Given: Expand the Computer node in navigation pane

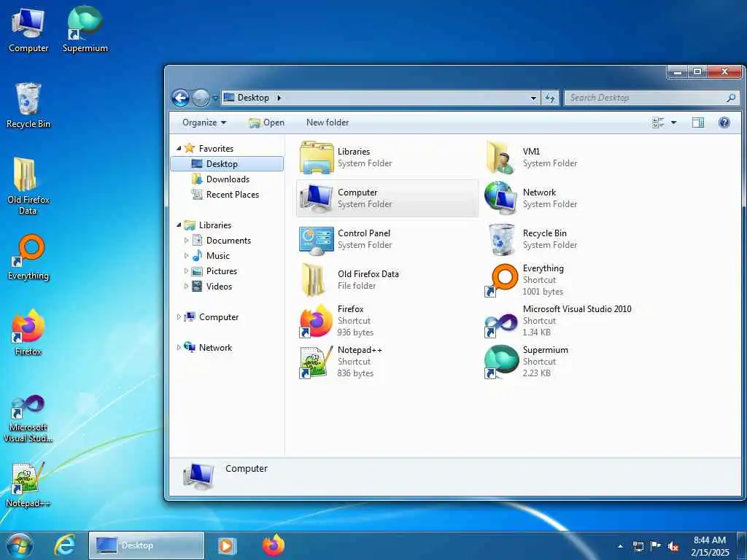Looking at the screenshot, I should point(179,316).
